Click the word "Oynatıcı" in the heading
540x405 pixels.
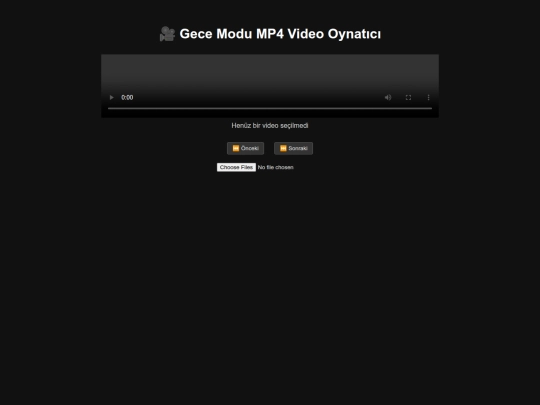coord(354,34)
